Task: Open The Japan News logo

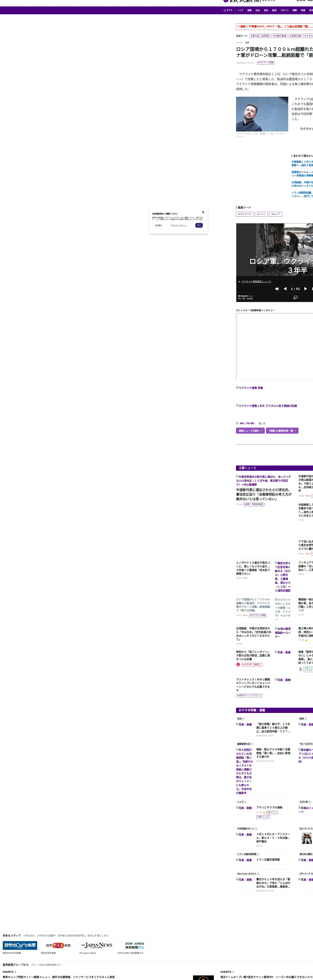Action: tap(97, 945)
